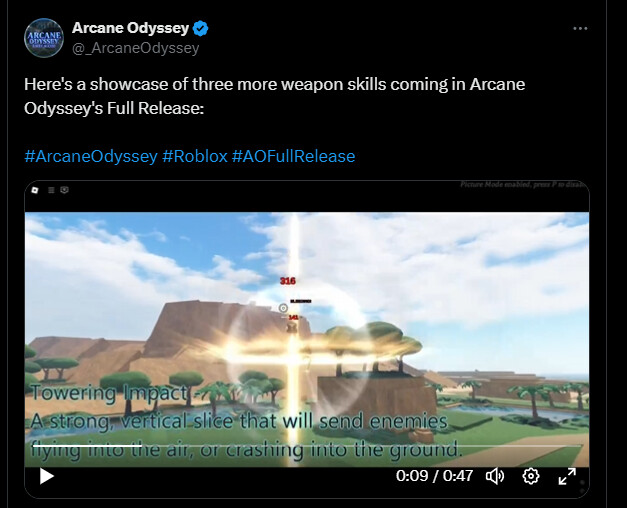Enter fullscreen with the expand arrows icon
The image size is (627, 508).
[567, 476]
